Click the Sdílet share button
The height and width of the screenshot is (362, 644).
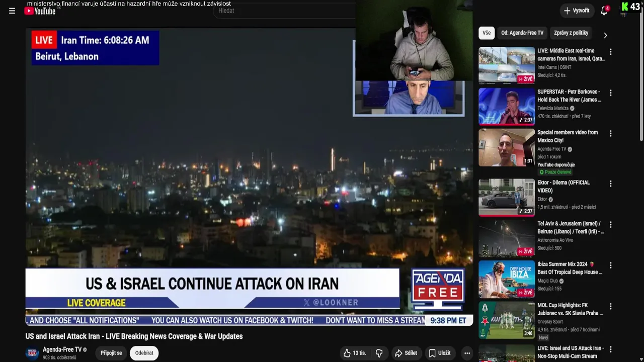(406, 353)
